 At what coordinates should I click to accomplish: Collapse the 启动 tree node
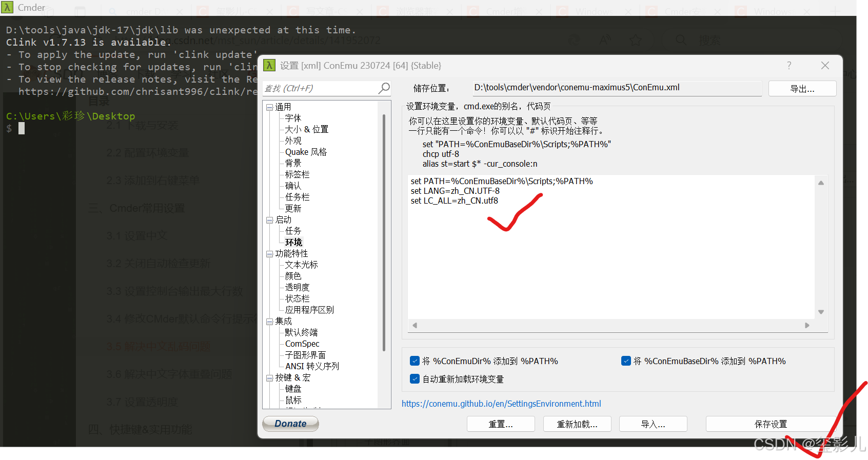pos(269,220)
